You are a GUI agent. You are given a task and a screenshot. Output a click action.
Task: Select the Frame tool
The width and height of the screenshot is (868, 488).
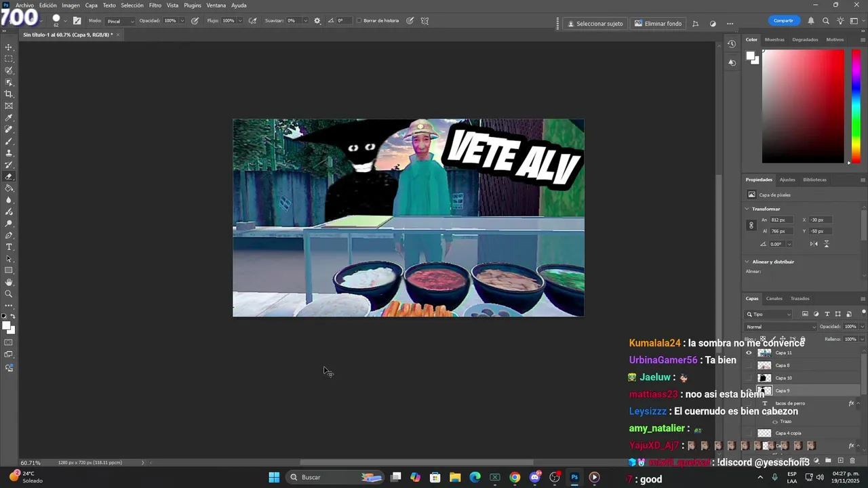[x=9, y=106]
